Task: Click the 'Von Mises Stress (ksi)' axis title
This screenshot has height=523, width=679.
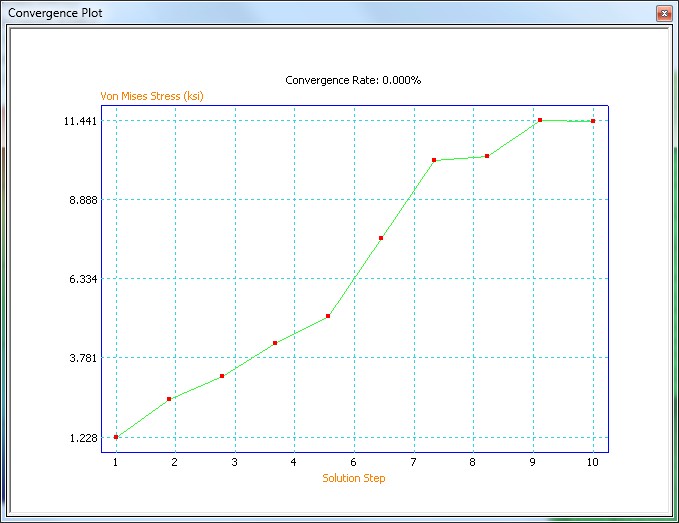Action: coord(152,96)
